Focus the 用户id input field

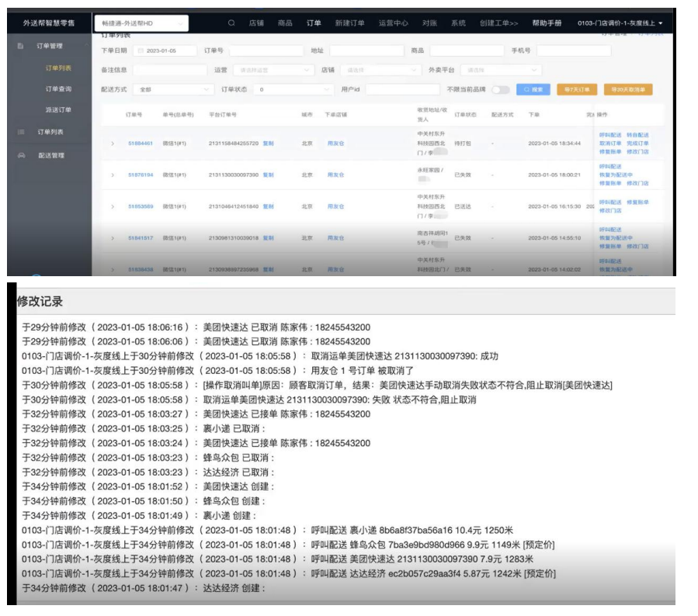click(x=402, y=89)
